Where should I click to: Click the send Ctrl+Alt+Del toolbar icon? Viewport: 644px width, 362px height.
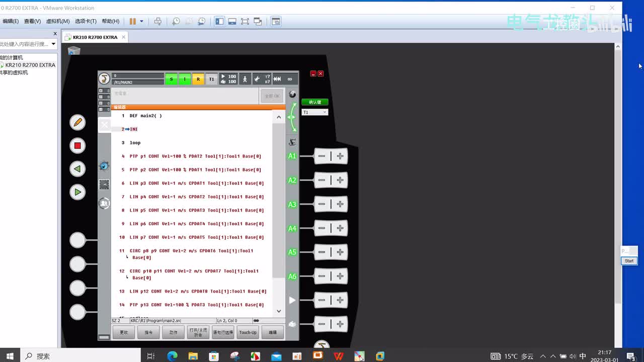pos(158,21)
